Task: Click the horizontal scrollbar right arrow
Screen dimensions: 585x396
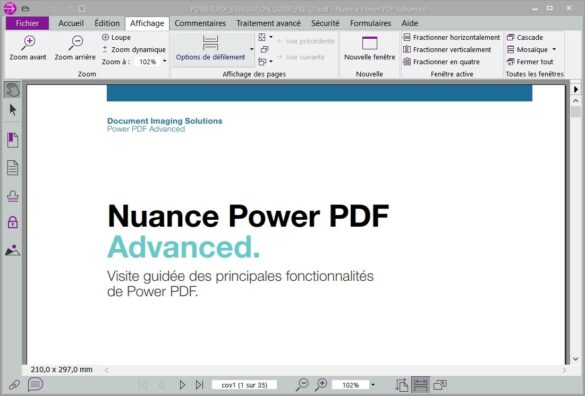Action: tap(564, 370)
